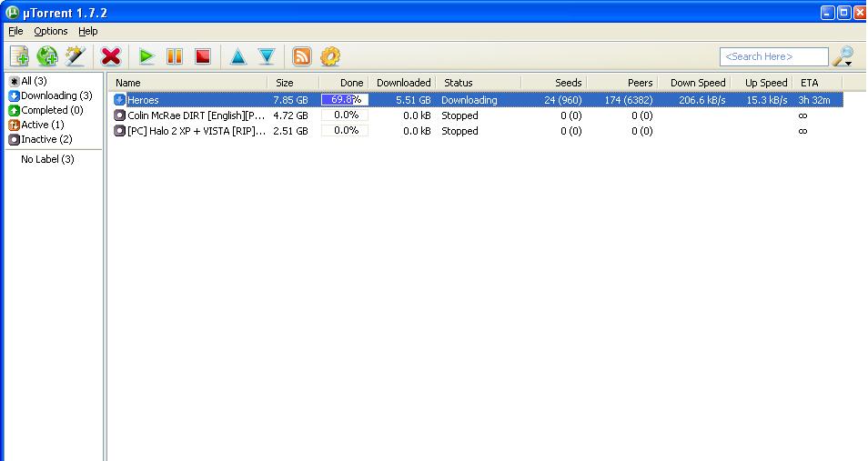Click the 2.51 GB size cell
This screenshot has width=868, height=461.
290,131
